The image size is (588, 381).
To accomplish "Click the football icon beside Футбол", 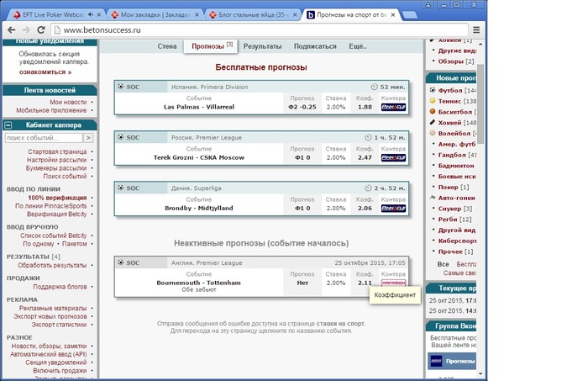I will (x=433, y=90).
